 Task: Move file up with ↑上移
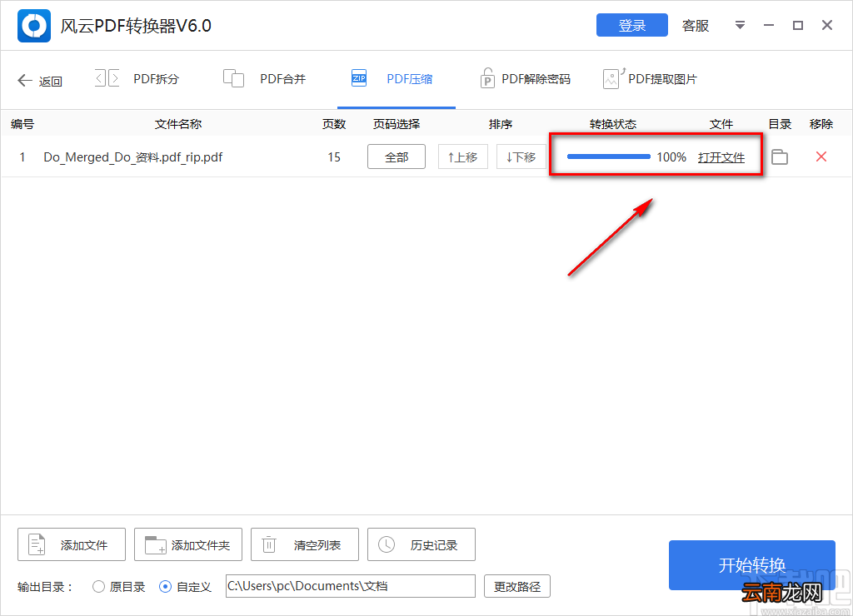coord(463,156)
